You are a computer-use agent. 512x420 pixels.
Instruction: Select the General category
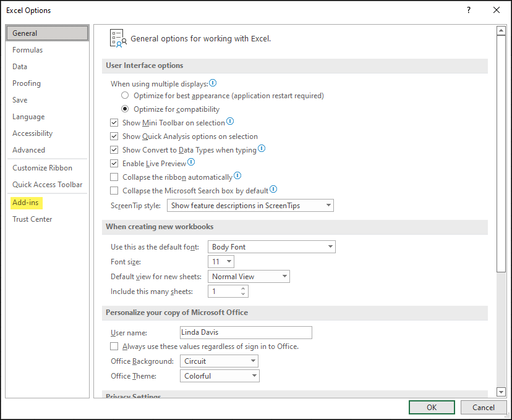coord(48,33)
